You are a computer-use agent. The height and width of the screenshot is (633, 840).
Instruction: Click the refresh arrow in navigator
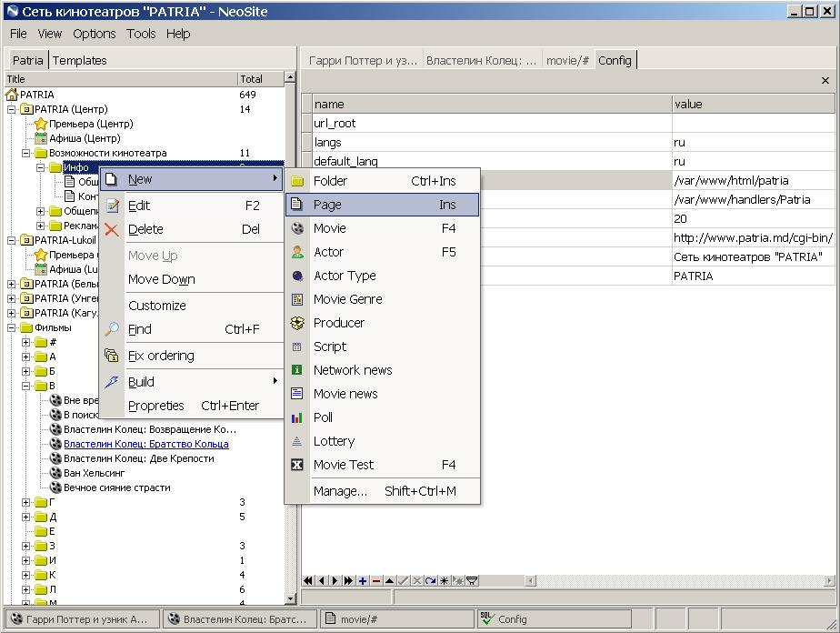431,580
